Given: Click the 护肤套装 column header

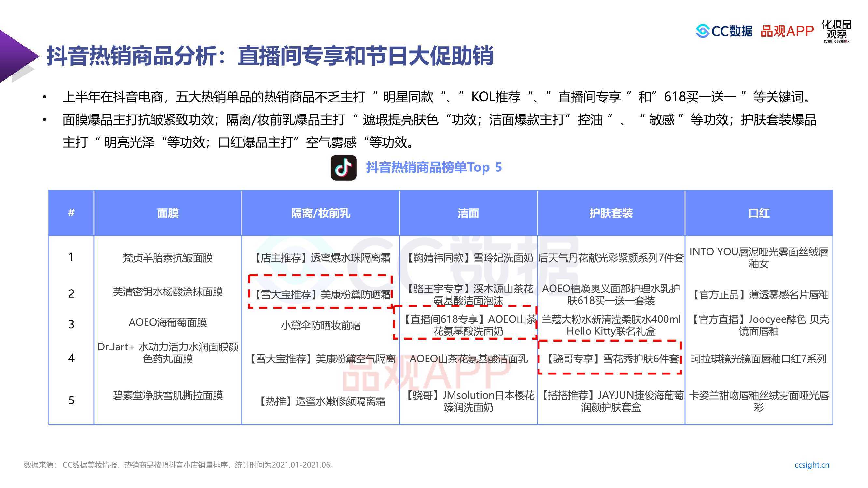Looking at the screenshot, I should [x=611, y=213].
